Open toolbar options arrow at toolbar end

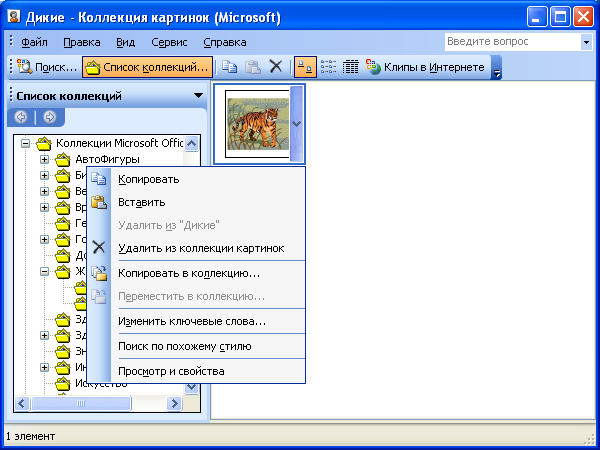coord(496,67)
